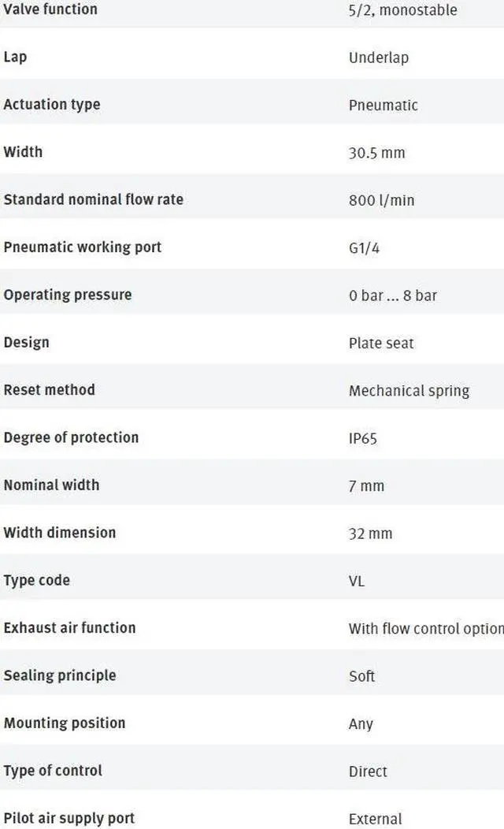The height and width of the screenshot is (829, 504).
Task: Click the 'G1/4' working port value
Action: click(365, 247)
